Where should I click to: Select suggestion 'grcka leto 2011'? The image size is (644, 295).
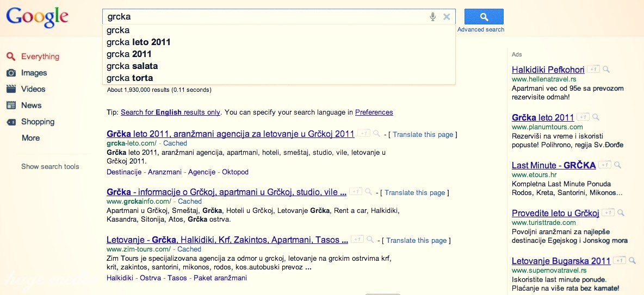pos(279,42)
